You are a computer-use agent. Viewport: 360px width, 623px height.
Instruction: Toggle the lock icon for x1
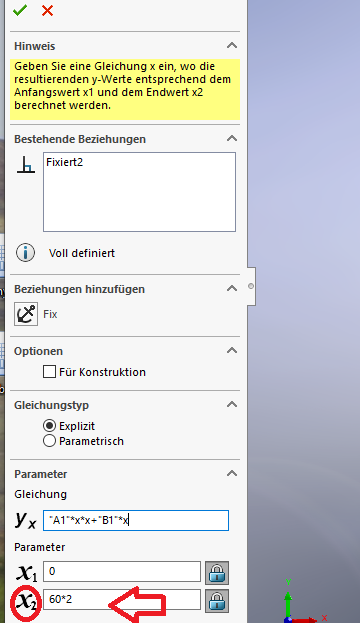point(217,573)
